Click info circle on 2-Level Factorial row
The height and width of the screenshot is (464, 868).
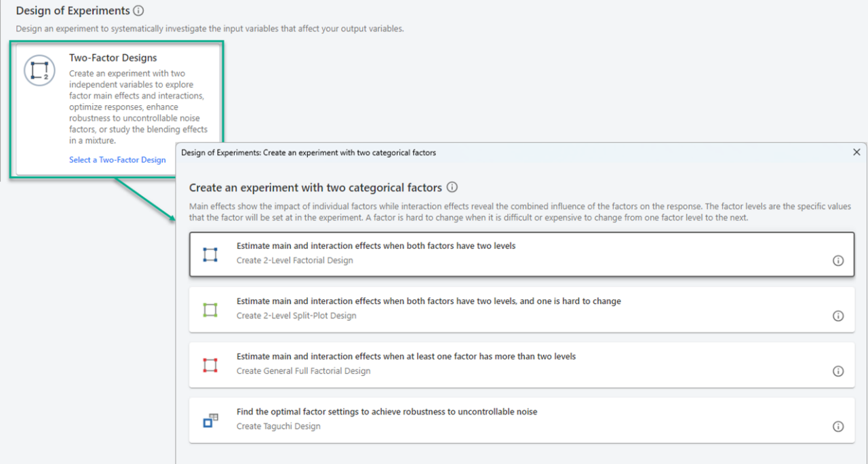(838, 260)
